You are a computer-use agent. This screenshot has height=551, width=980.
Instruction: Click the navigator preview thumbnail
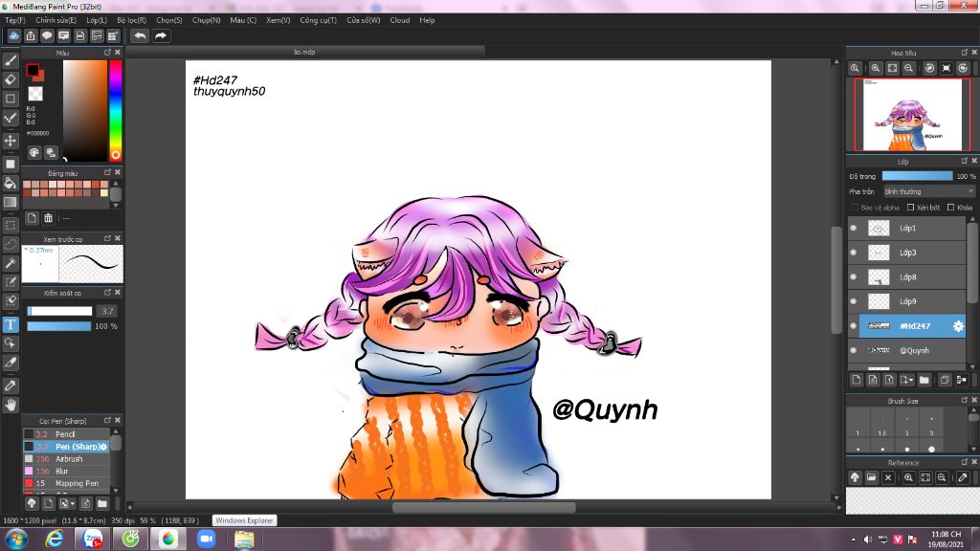912,115
